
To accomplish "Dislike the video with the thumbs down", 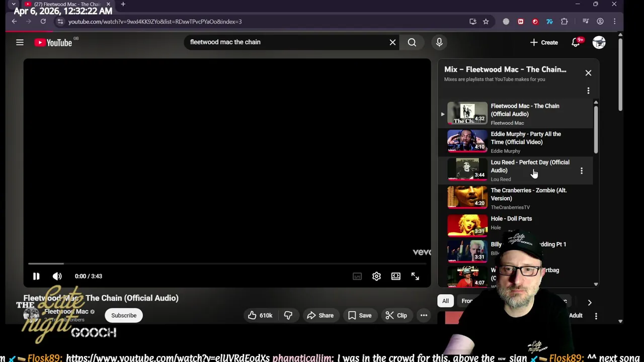I will pyautogui.click(x=288, y=315).
